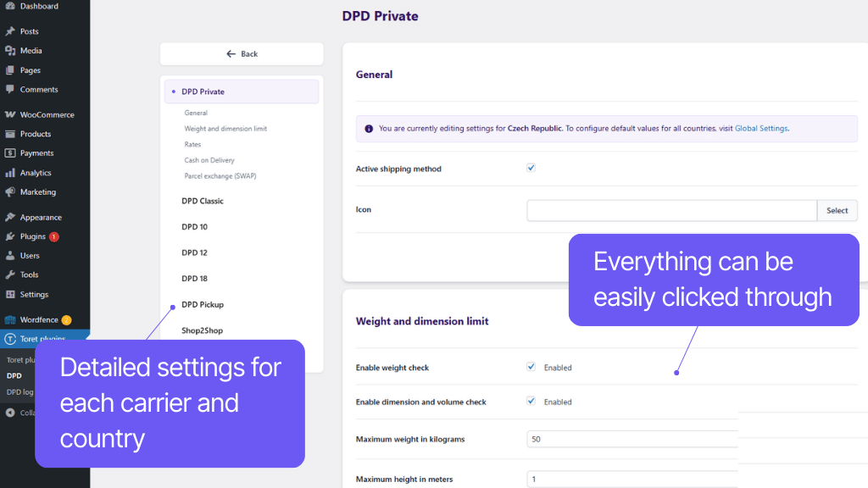Image resolution: width=868 pixels, height=488 pixels.
Task: Click the Media library icon
Action: (x=10, y=51)
